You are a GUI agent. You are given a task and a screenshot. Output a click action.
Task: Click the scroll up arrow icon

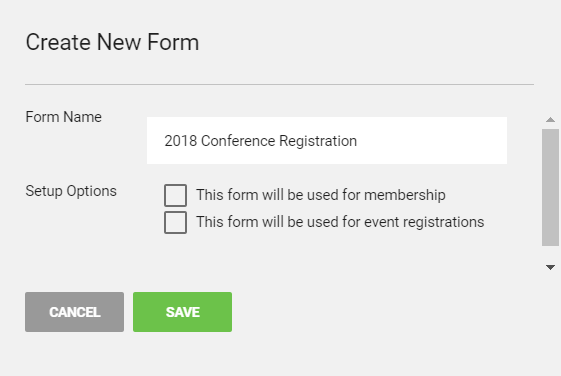click(550, 120)
